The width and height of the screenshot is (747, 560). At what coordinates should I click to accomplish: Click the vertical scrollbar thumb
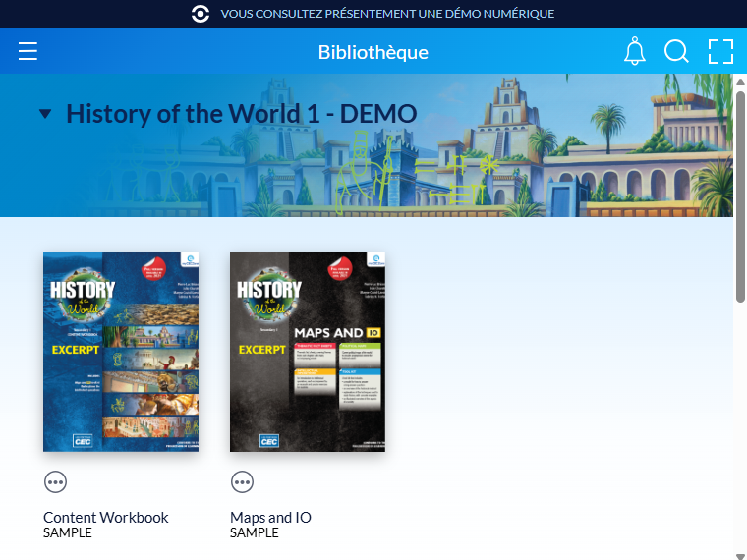pos(741,196)
